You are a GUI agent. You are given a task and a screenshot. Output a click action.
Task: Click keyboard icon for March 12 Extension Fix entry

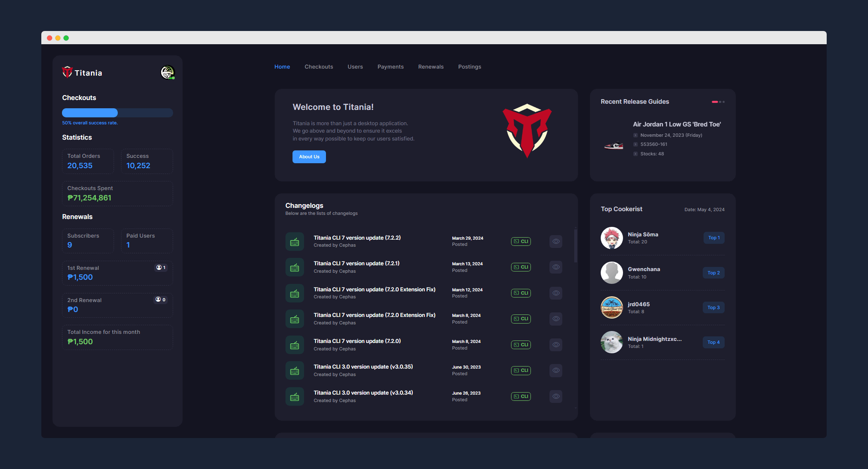[x=295, y=293]
